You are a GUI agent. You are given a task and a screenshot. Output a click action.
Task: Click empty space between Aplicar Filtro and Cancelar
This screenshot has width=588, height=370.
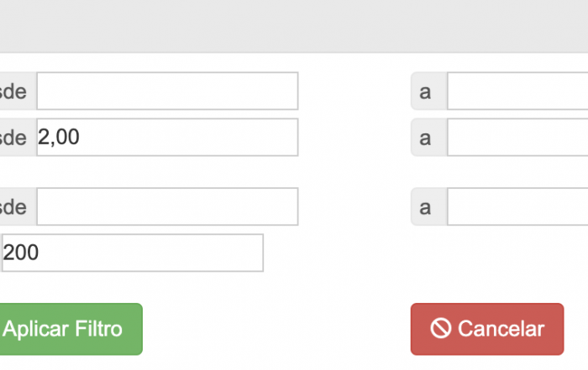277,329
